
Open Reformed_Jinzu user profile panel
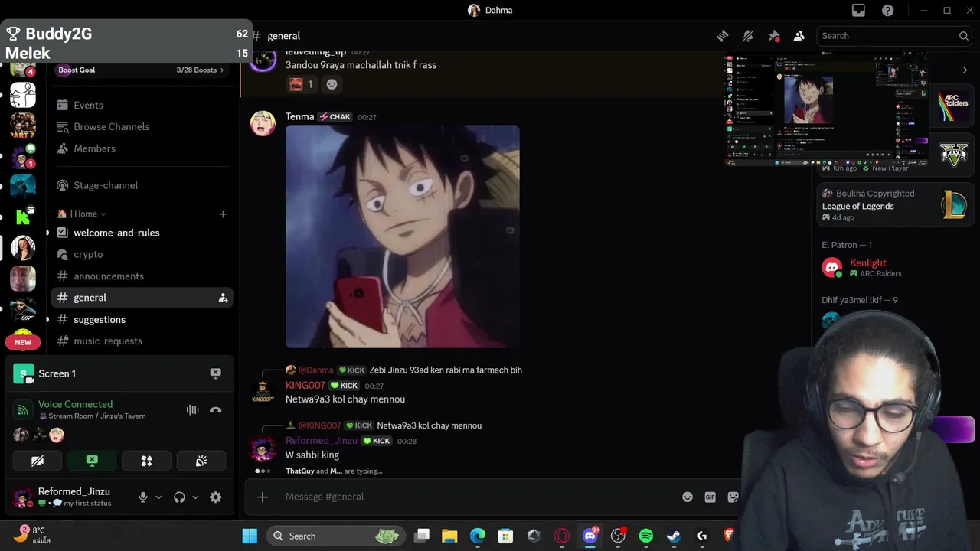[65, 497]
